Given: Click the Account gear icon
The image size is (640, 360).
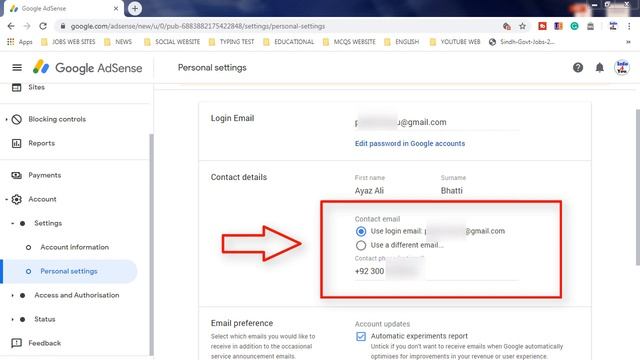Looking at the screenshot, I should pos(16,199).
